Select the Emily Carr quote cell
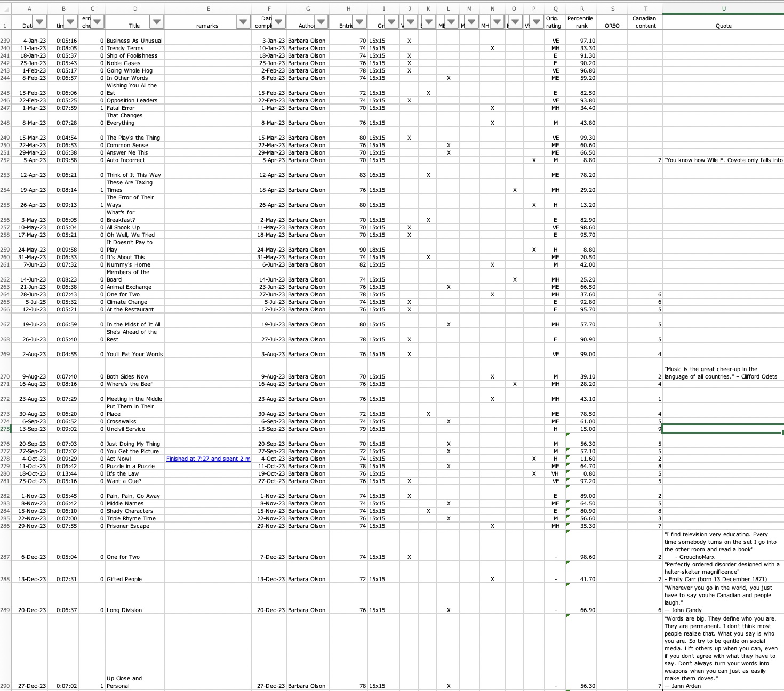Viewport: 784px width, 691px height. [723, 572]
